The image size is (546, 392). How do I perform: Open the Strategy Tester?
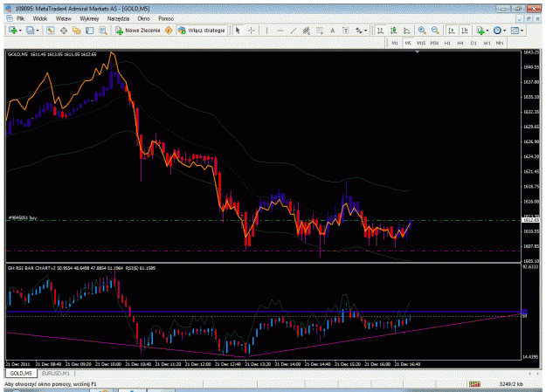tap(103, 31)
